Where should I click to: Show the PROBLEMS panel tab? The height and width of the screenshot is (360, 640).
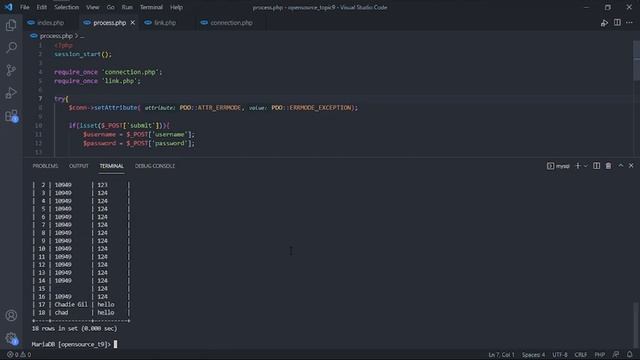coord(45,166)
